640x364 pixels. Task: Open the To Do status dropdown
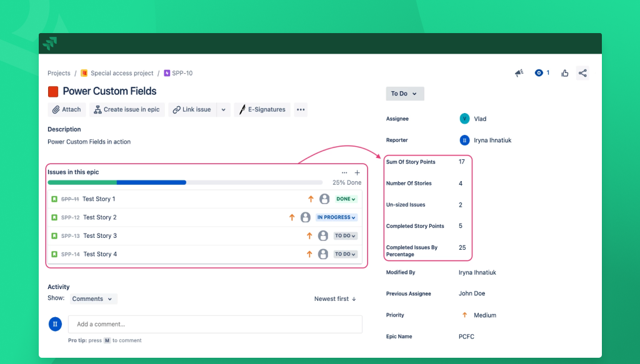tap(405, 94)
